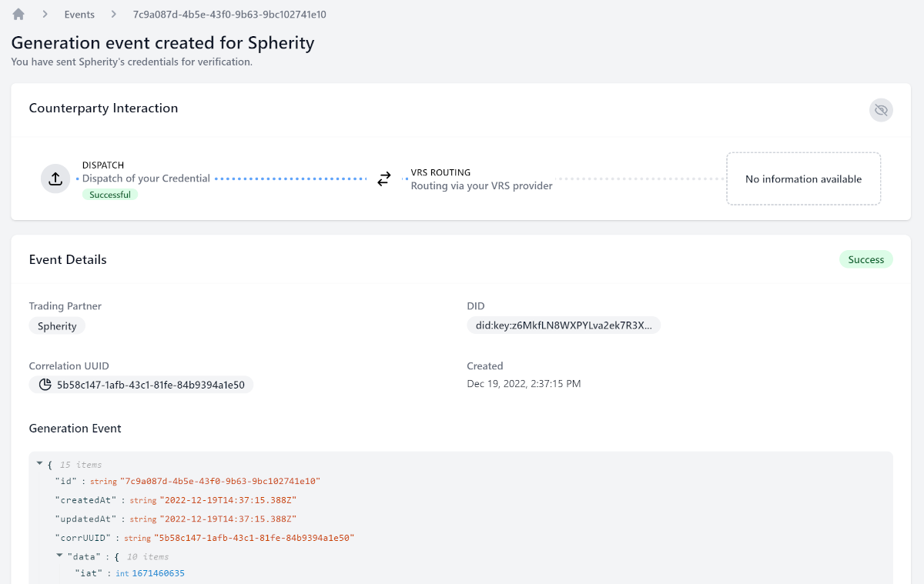Click the Correlation UUID value chip
The image size is (924, 584).
coord(150,385)
